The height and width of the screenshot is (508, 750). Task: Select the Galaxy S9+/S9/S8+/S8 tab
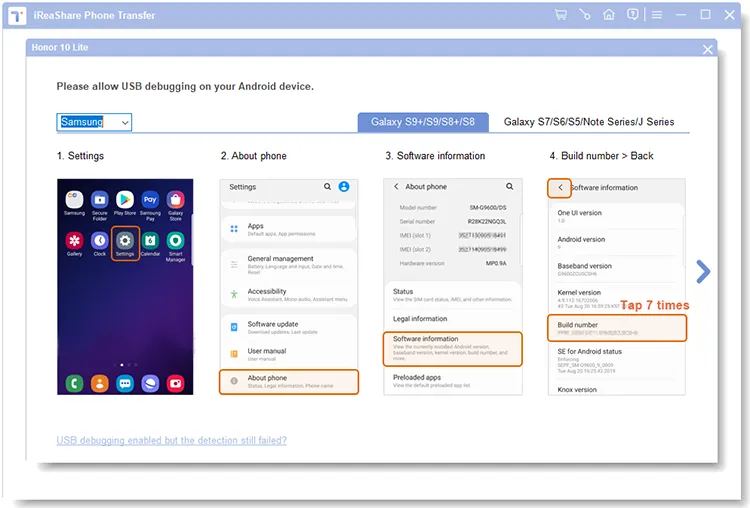(423, 122)
